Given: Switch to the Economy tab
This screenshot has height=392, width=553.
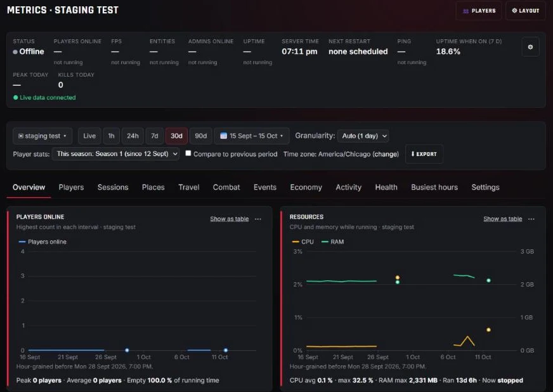Looking at the screenshot, I should (306, 187).
